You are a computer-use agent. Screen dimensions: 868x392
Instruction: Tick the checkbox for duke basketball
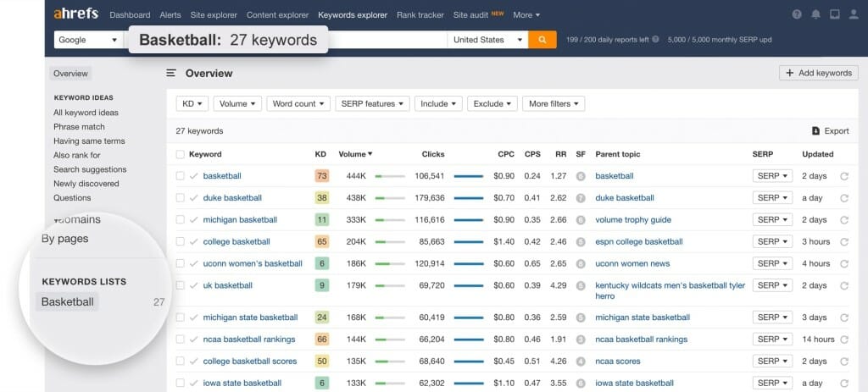tap(180, 198)
